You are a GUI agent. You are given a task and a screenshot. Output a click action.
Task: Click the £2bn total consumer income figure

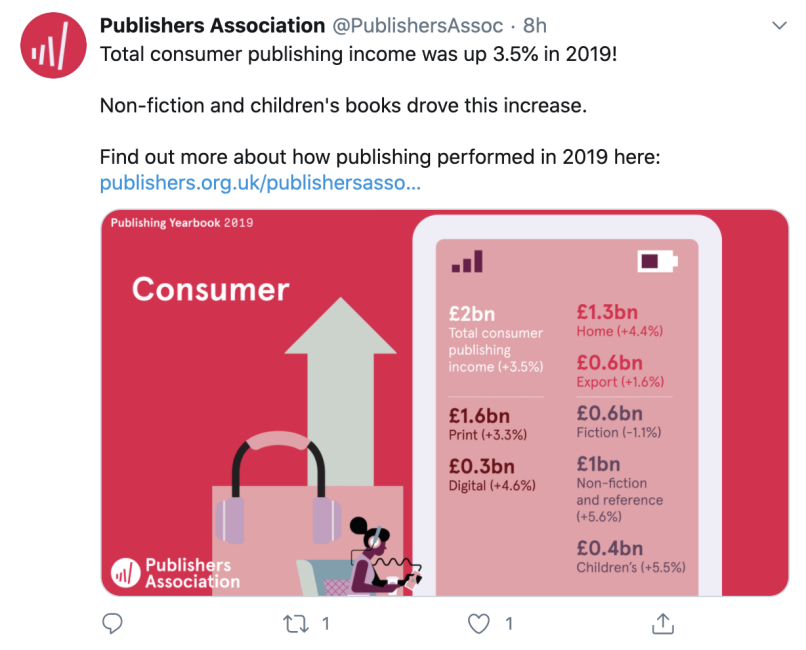[472, 314]
